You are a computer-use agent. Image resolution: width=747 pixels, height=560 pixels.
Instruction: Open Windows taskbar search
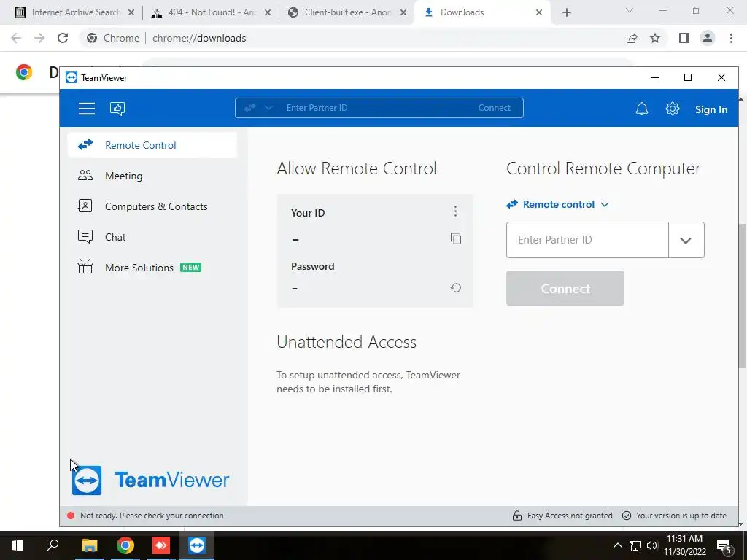pos(53,545)
